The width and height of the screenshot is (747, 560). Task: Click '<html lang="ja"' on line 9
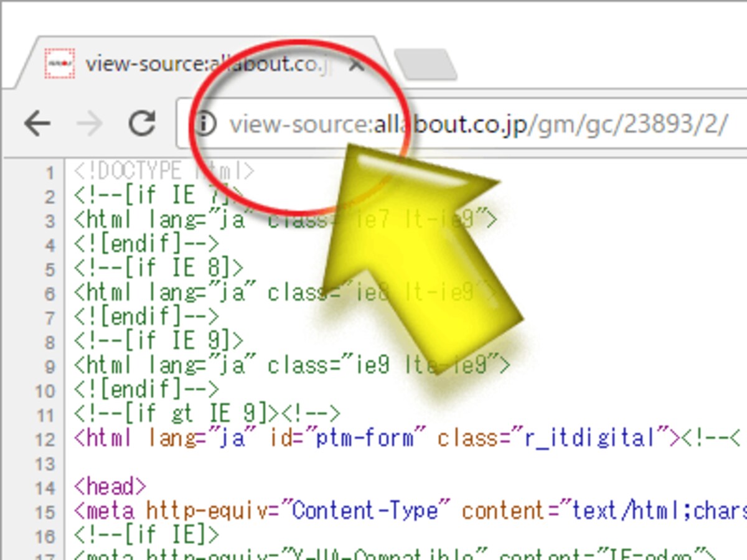(x=164, y=365)
